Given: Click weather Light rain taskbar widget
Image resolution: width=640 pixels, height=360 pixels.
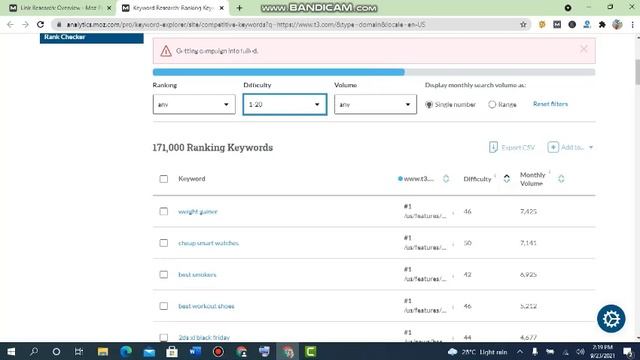Looking at the screenshot, I should pyautogui.click(x=477, y=352).
